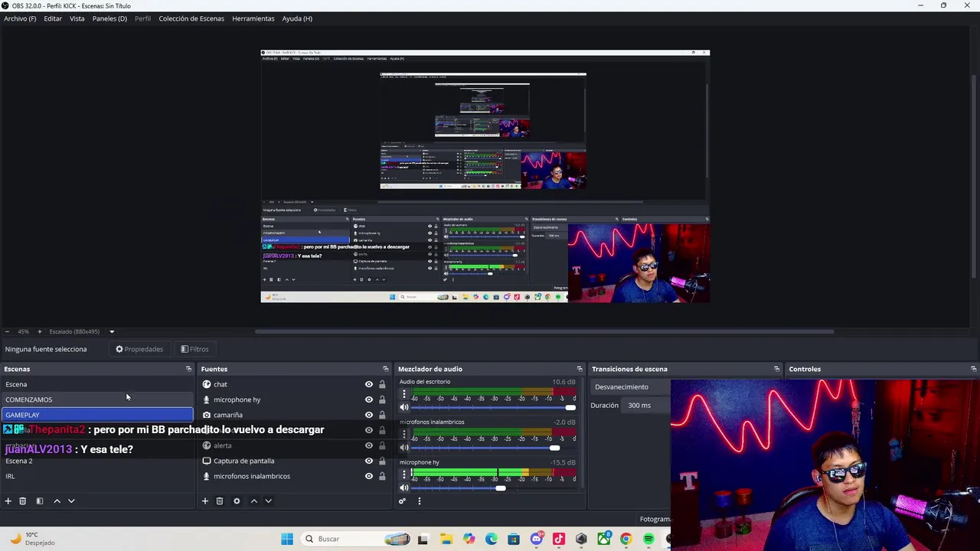Open microphone hy mixer three-dot menu
This screenshot has width=980, height=551.
404,475
